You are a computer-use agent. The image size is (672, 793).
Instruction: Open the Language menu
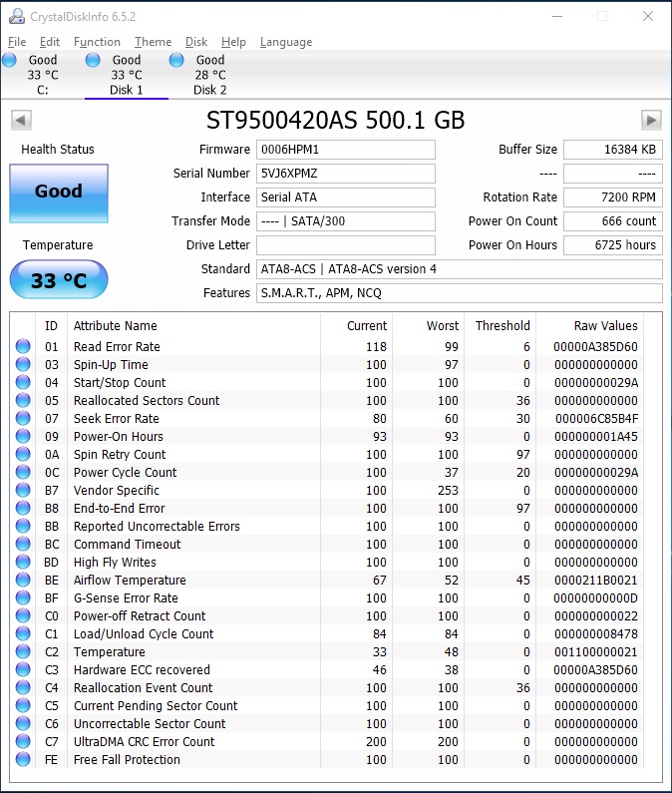tap(286, 42)
